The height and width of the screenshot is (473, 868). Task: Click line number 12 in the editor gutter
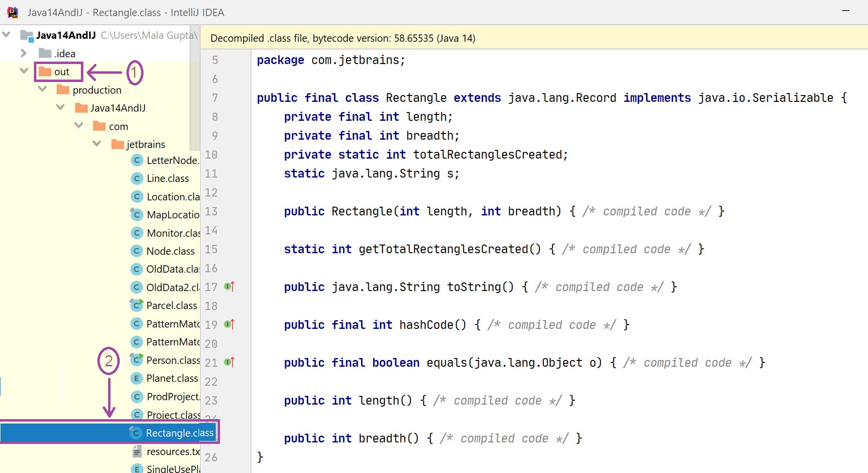point(211,193)
